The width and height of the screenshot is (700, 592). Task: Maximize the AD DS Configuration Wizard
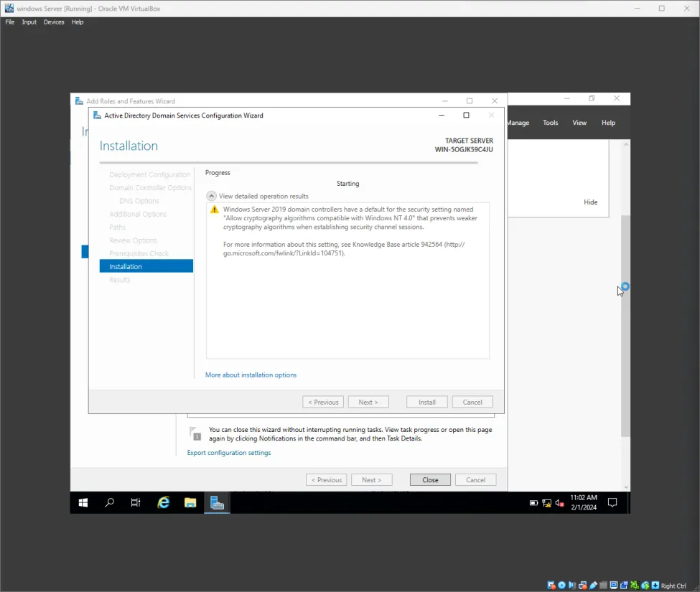click(x=466, y=115)
